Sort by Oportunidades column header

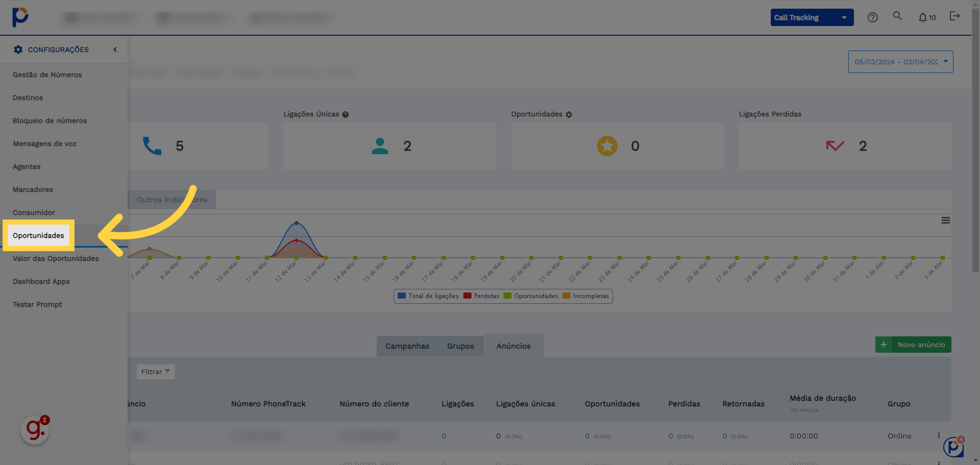[612, 404]
